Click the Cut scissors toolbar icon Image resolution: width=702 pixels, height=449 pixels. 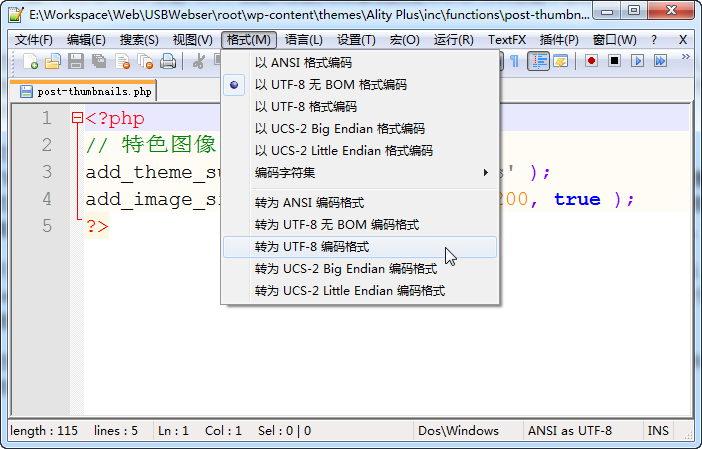198,62
